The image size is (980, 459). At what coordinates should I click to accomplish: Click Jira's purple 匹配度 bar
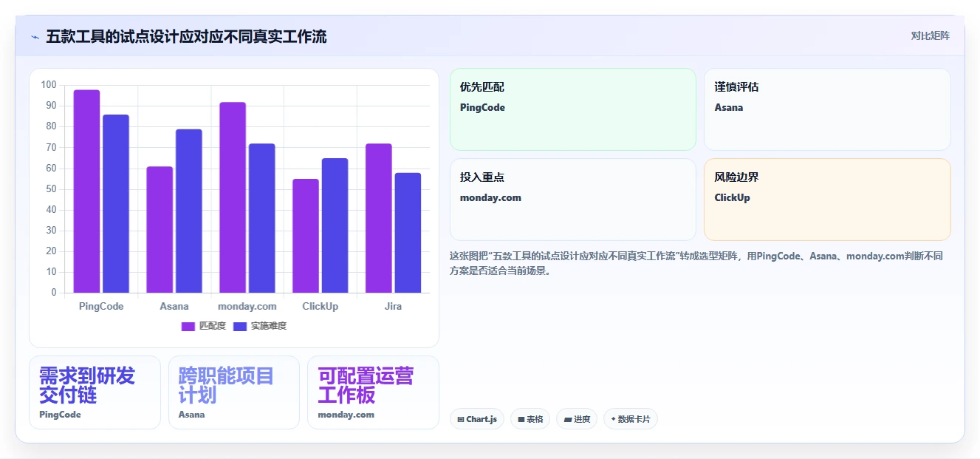379,218
